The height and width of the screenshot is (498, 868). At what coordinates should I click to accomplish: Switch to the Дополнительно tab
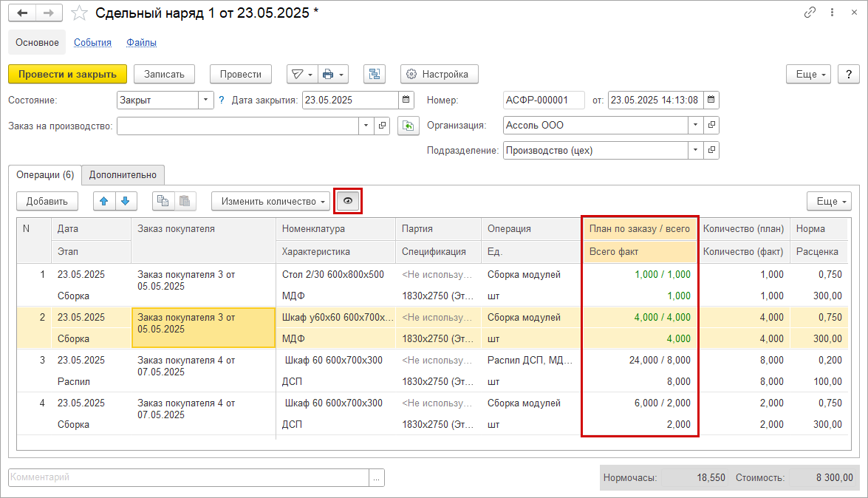123,175
